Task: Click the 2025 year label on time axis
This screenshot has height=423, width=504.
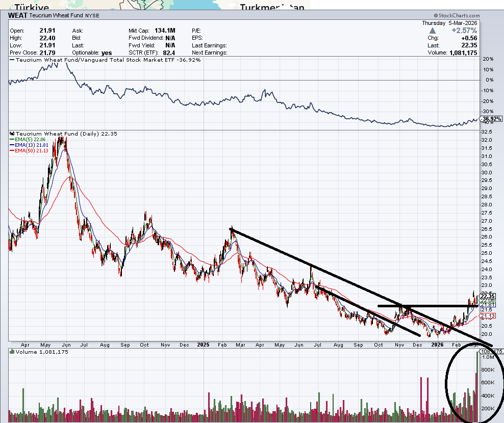Action: tap(203, 345)
